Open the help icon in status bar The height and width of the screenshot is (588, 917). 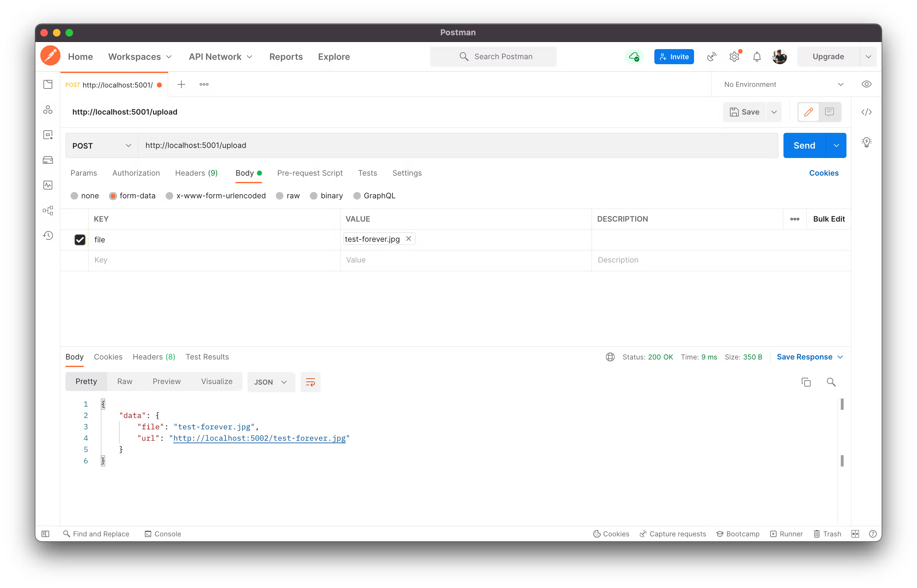[873, 534]
